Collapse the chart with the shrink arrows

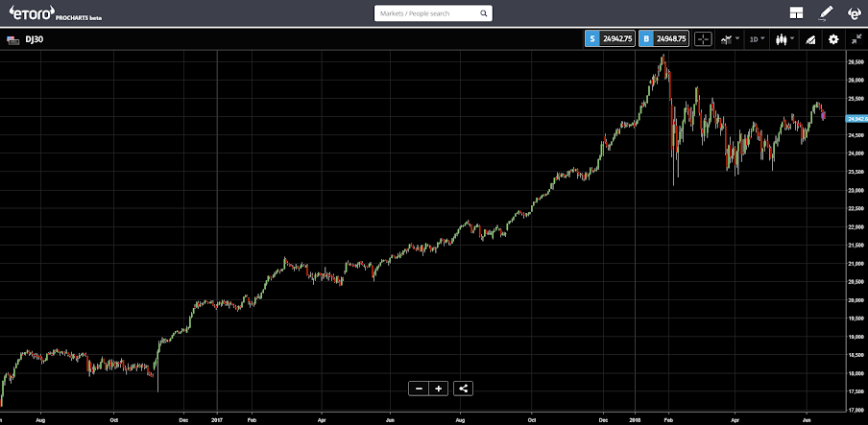click(x=856, y=38)
